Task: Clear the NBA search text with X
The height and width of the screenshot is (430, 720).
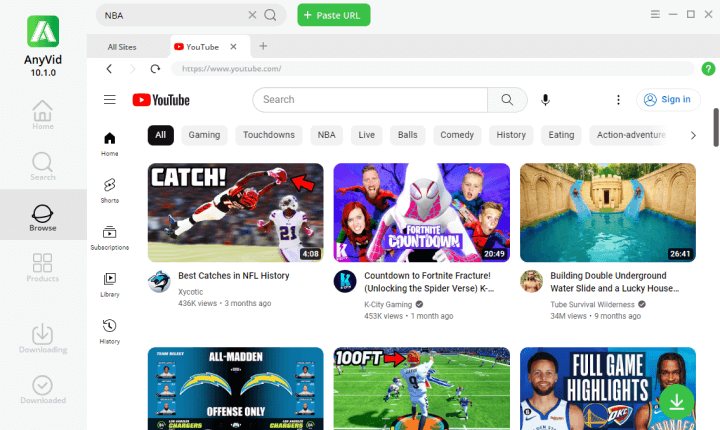Action: [x=252, y=15]
